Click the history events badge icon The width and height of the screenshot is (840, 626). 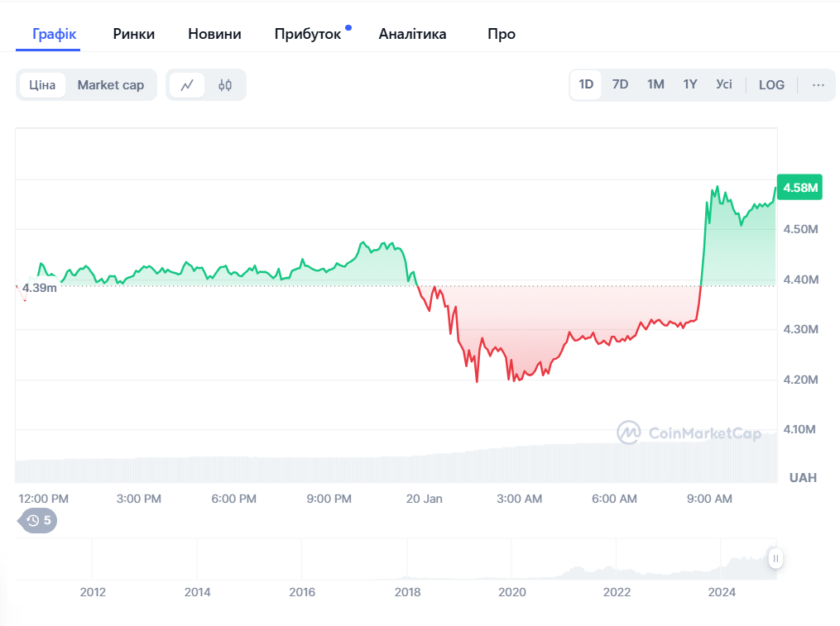coord(37,520)
